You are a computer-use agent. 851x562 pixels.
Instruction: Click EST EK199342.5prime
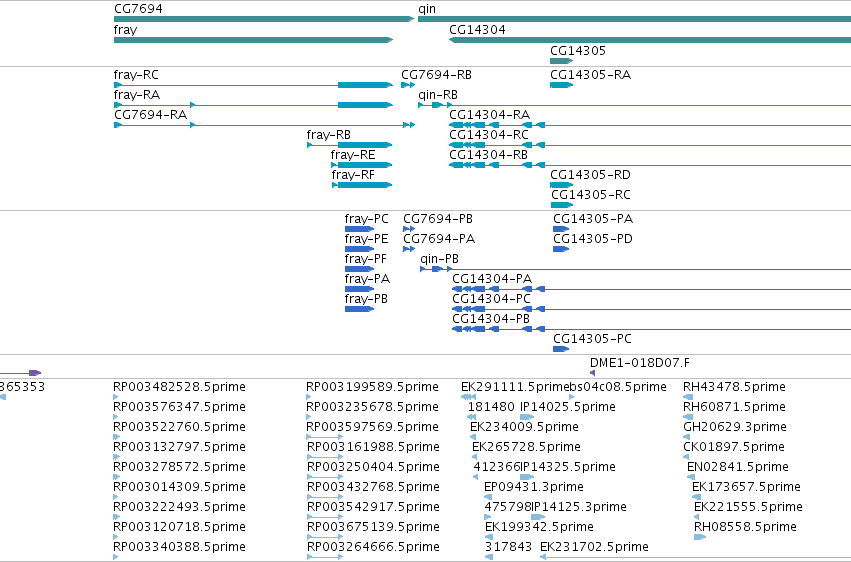(x=539, y=527)
